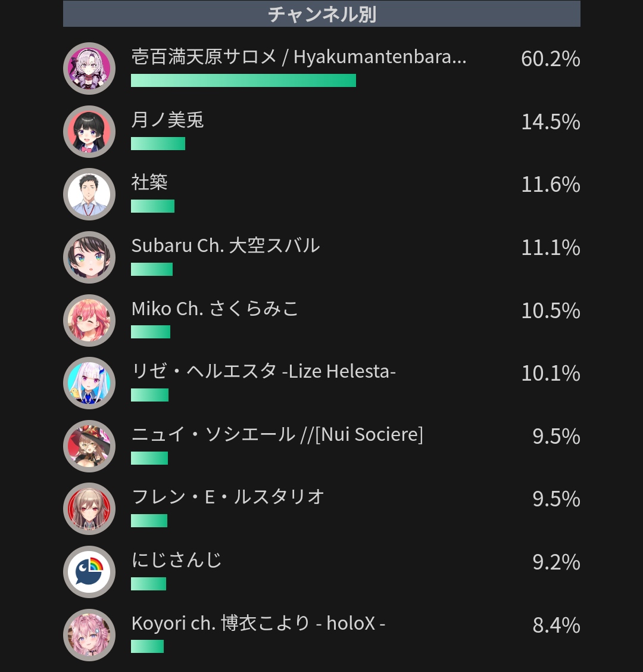Select the 社築 channel avatar
Screen dimensions: 643x672
click(x=89, y=194)
